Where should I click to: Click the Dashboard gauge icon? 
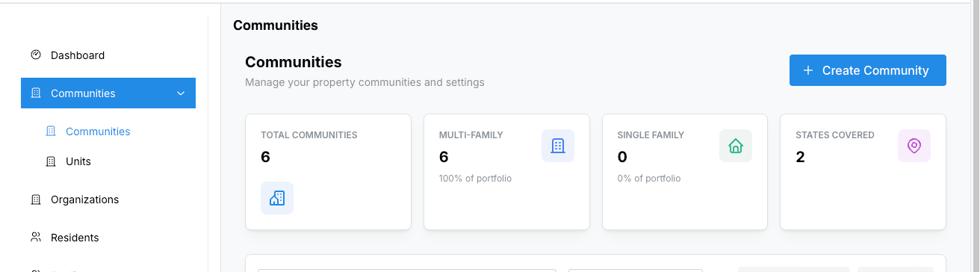pyautogui.click(x=36, y=55)
